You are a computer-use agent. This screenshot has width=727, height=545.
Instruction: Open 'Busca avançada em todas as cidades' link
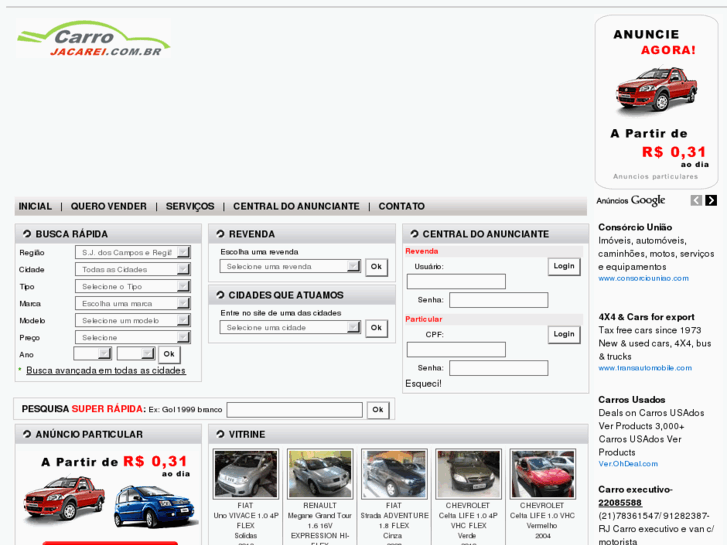[x=106, y=370]
